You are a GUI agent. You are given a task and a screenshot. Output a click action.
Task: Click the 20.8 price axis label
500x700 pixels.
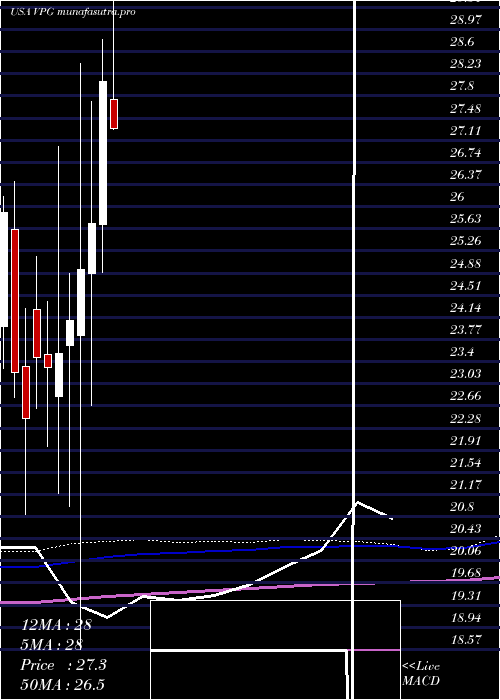(x=462, y=507)
